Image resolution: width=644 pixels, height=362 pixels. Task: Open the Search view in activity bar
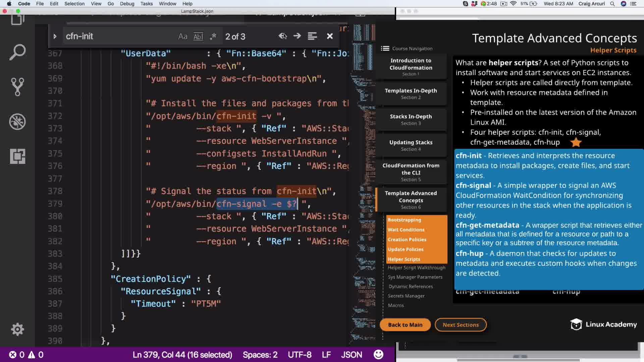[x=17, y=52]
